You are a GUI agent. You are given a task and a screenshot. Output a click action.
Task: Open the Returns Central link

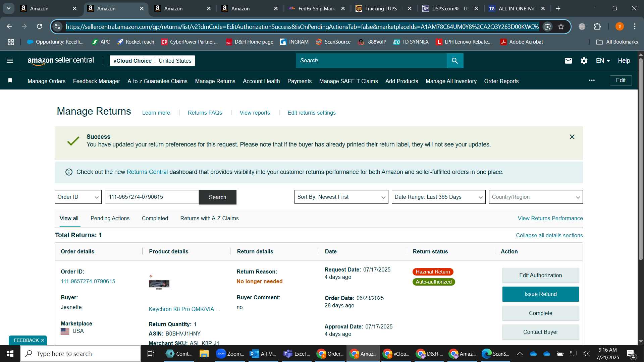pyautogui.click(x=147, y=172)
